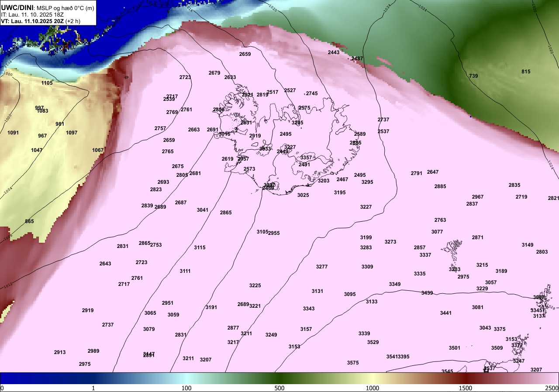This screenshot has width=559, height=392.
Task: Click the color scale label '2500'
Action: (x=552, y=388)
